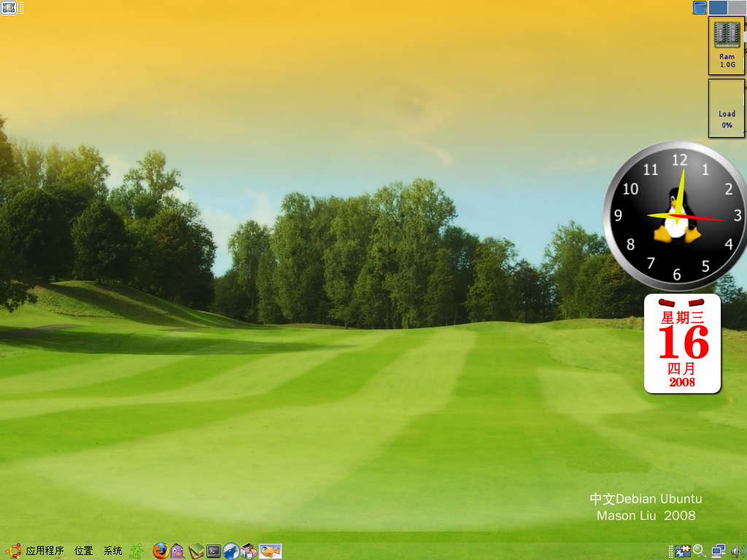Click the Load 0% monitor widget
This screenshot has width=747, height=560.
tap(727, 109)
